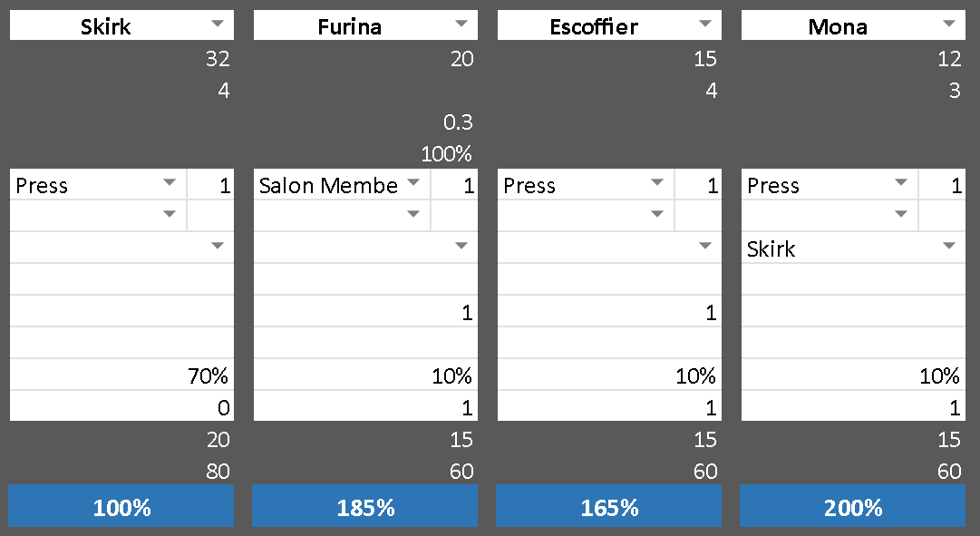Open Escoffier's Press skill type dropdown
980x536 pixels.
[657, 184]
